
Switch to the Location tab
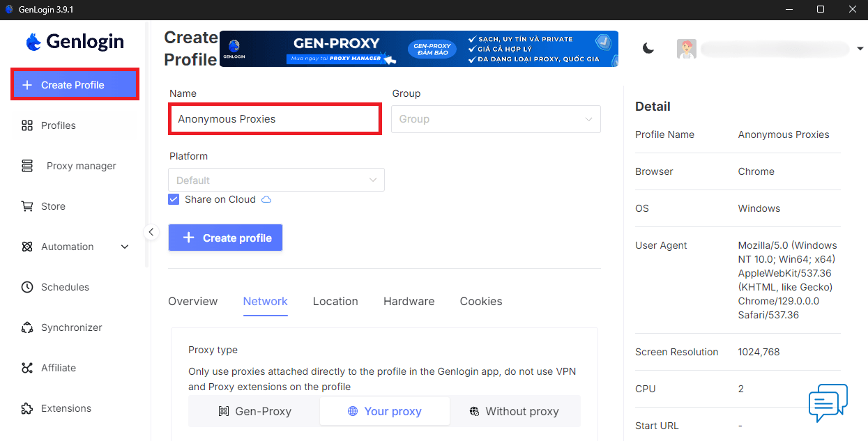click(335, 301)
